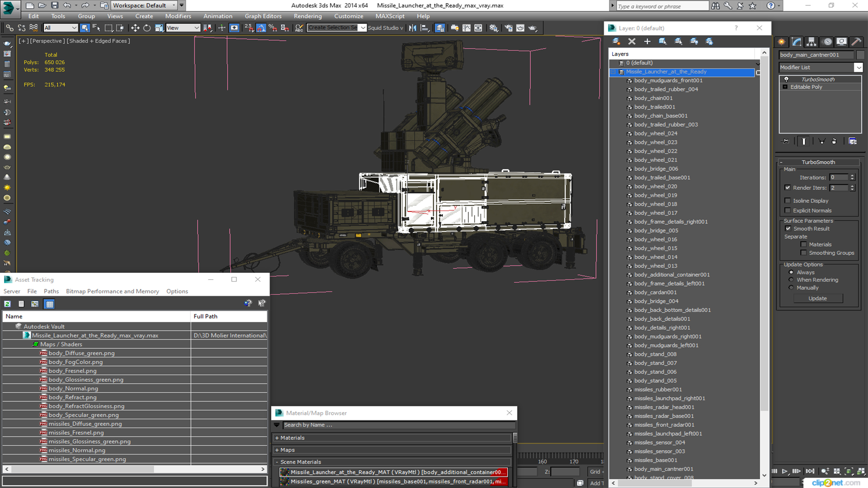This screenshot has height=488, width=868.
Task: Save file using the floppy disk icon
Action: point(54,5)
